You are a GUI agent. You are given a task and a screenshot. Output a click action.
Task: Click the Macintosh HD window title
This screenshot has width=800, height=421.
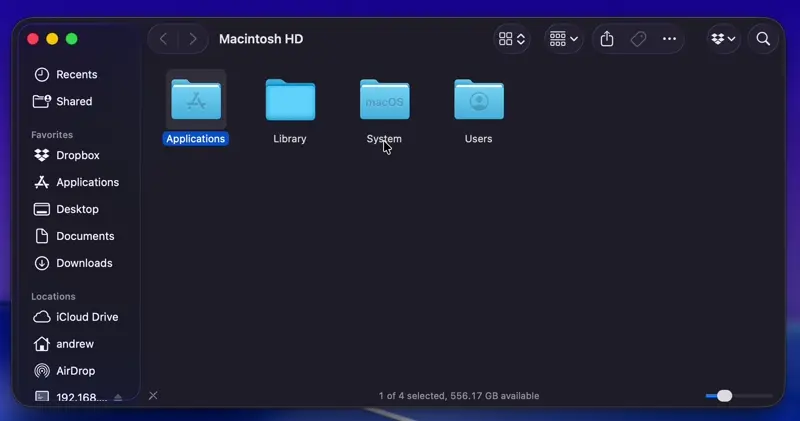click(x=261, y=39)
